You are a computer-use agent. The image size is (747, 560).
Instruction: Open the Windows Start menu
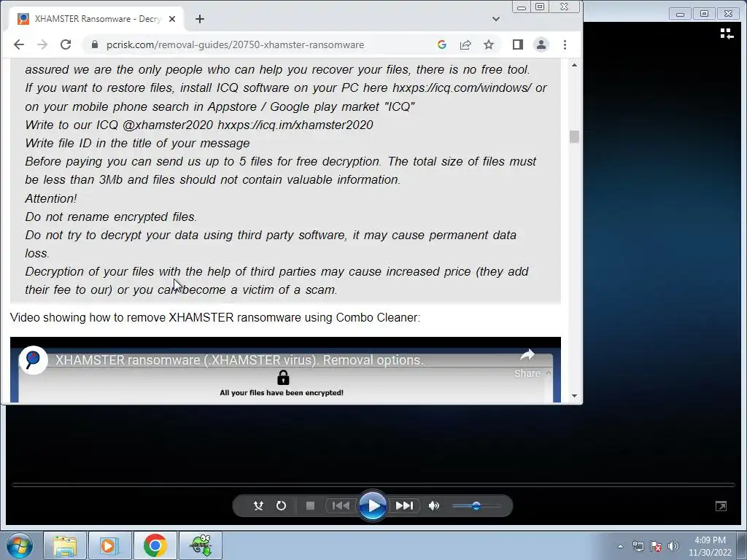pyautogui.click(x=19, y=545)
